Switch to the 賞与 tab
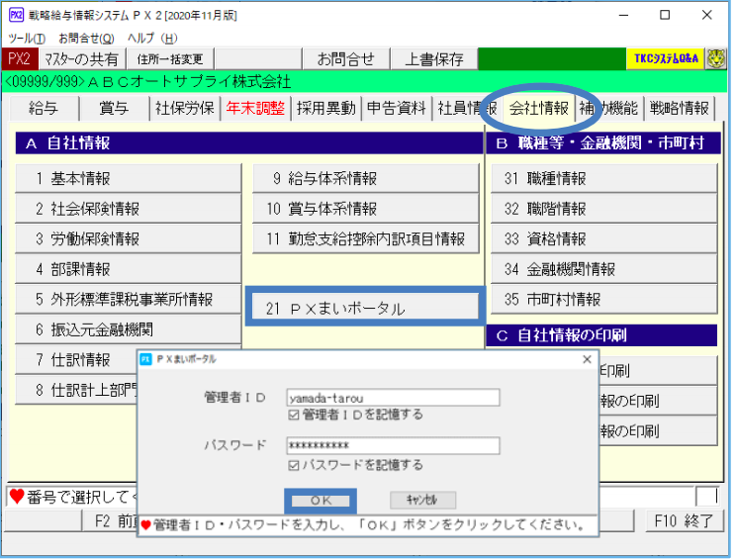This screenshot has height=560, width=737. [114, 109]
